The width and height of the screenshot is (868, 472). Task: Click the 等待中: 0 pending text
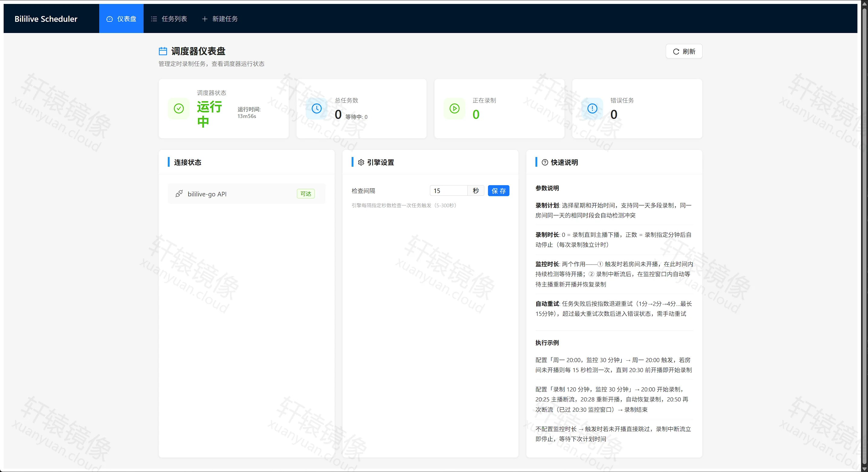(x=356, y=117)
